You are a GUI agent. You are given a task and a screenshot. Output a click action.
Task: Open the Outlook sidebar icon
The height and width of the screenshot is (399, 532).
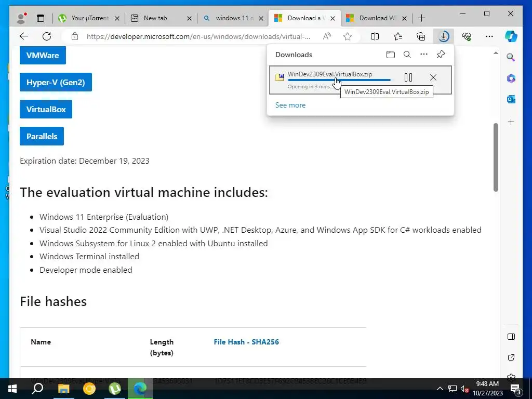(511, 99)
